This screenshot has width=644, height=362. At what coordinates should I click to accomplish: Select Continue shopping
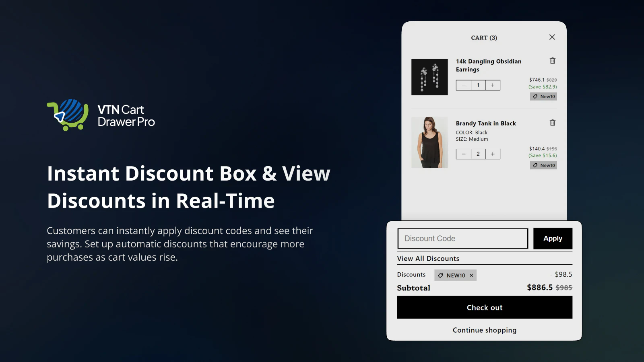(x=484, y=330)
